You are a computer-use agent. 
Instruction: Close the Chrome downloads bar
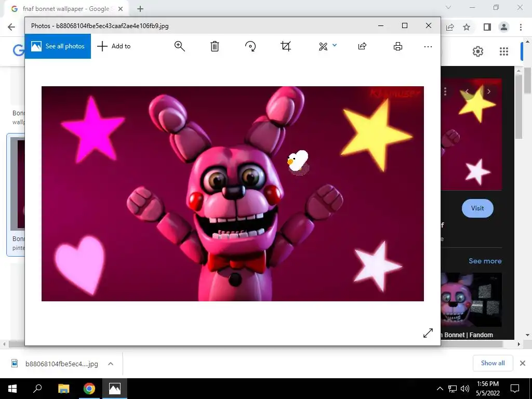coord(523,363)
